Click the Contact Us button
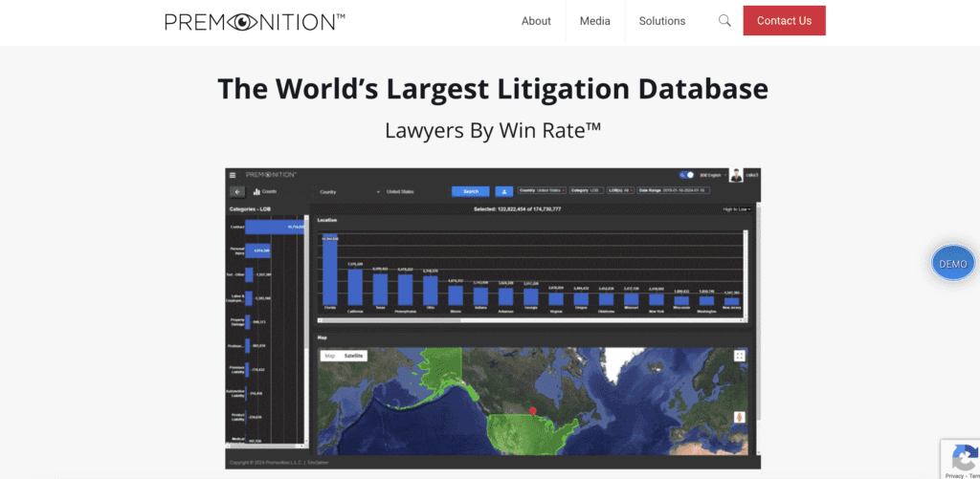 [x=785, y=21]
